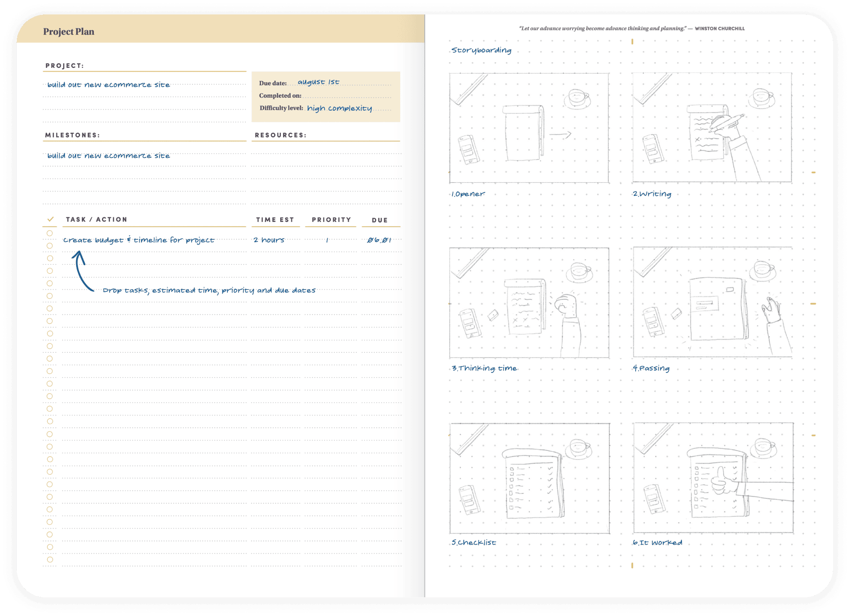Select the '4. Passing' storyboard frame
The height and width of the screenshot is (616, 850).
pos(712,302)
